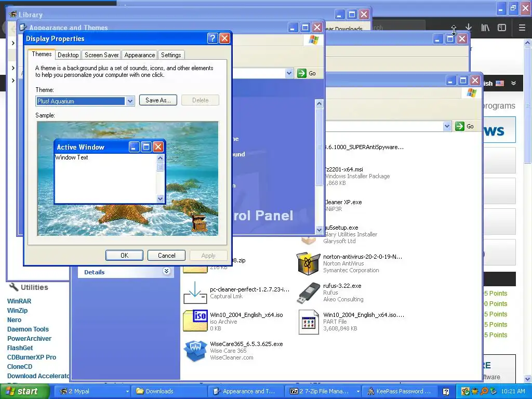
Task: Switch to Mypal taskbar group
Action: [x=92, y=391]
